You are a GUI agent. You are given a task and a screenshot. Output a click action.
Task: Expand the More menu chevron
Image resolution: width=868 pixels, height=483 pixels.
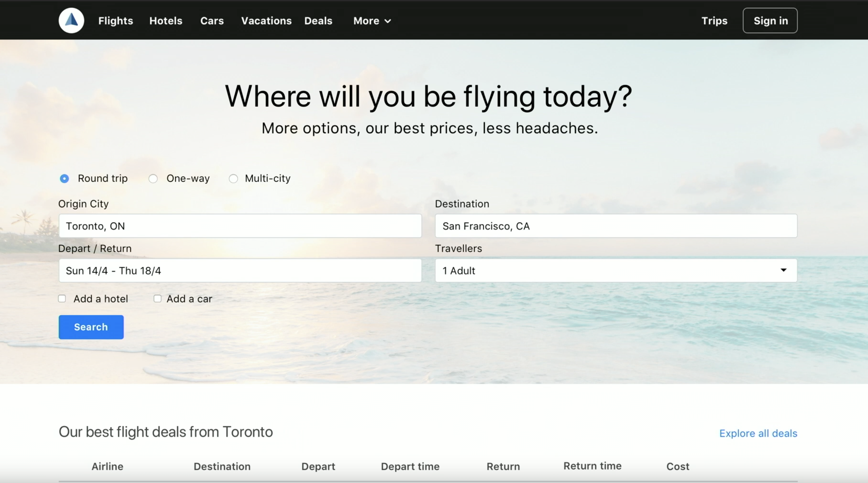pyautogui.click(x=388, y=21)
